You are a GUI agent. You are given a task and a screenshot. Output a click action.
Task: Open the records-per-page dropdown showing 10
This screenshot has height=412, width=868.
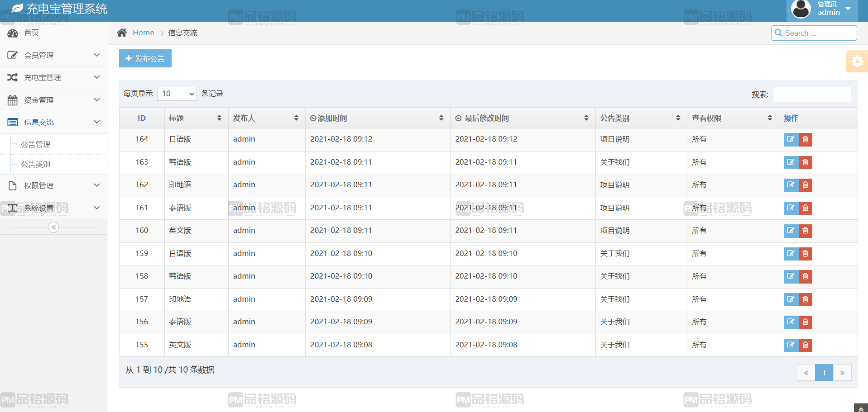[177, 94]
